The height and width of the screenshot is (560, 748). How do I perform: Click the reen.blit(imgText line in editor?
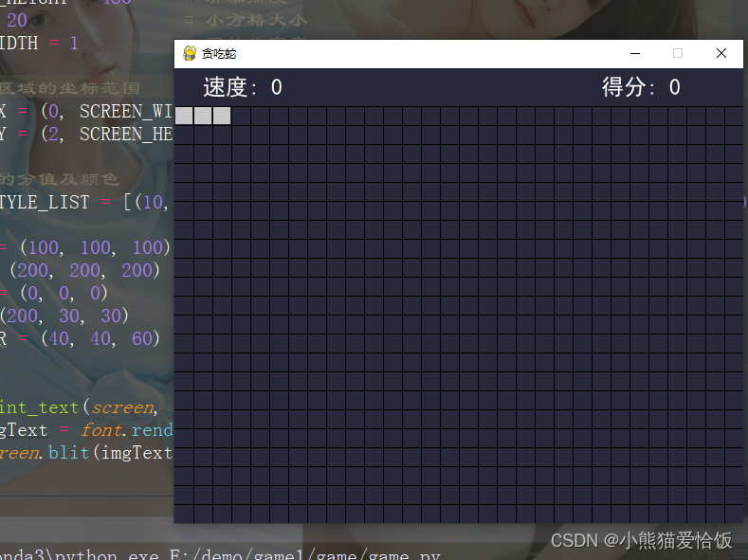[x=86, y=453]
